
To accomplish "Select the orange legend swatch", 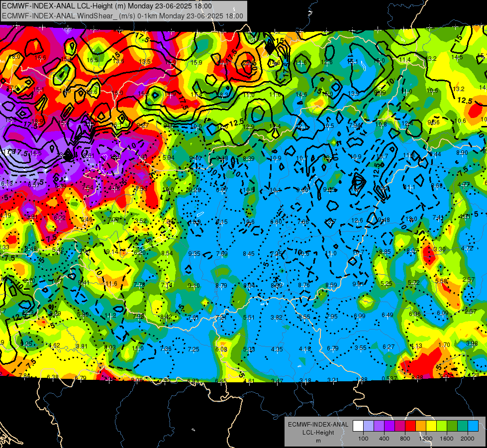I will point(420,426).
